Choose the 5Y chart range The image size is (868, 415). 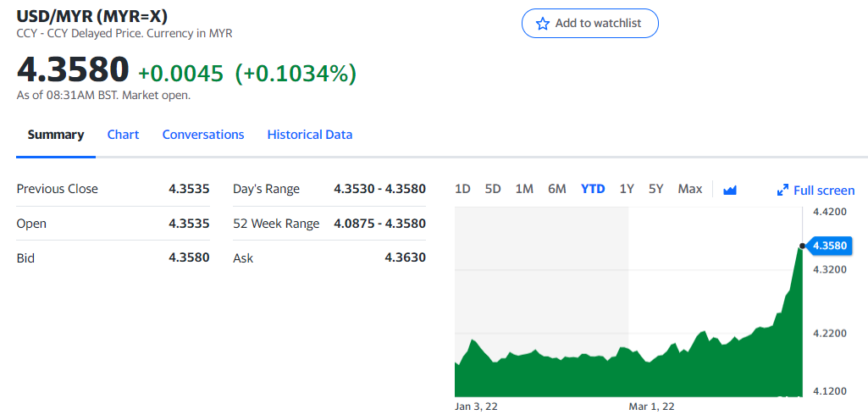click(x=656, y=189)
